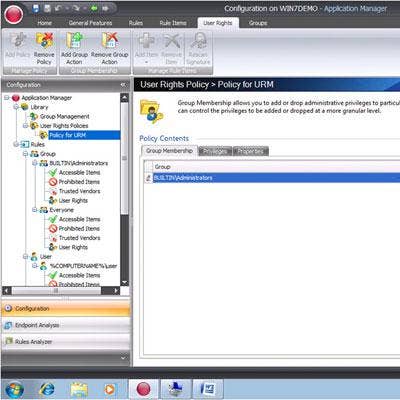Screen dimensions: 400x400
Task: Click Add Group Action in the ribbon
Action: pos(74,49)
